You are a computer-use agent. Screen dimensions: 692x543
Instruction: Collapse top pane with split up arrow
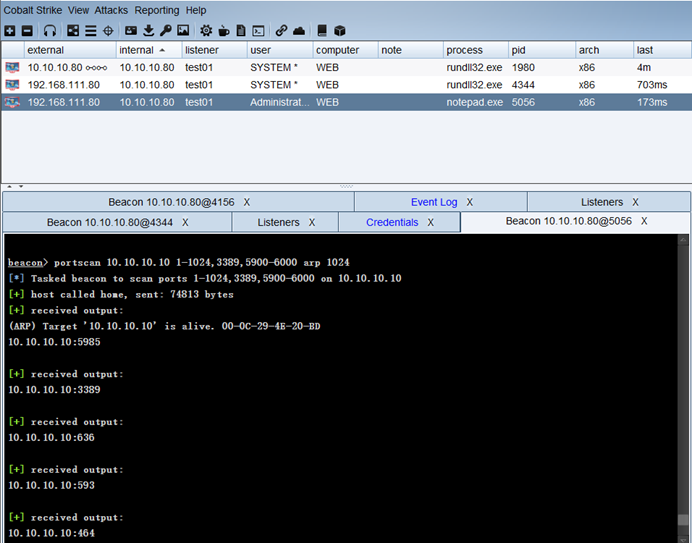tap(9, 187)
